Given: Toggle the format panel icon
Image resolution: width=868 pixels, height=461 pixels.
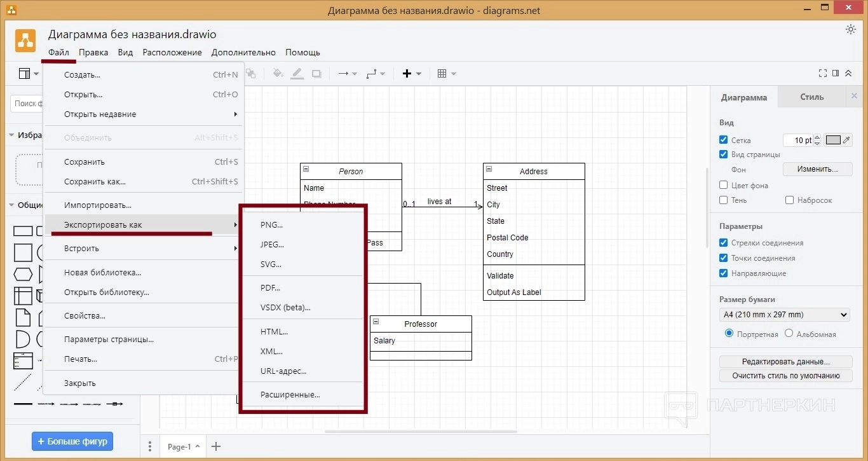Looking at the screenshot, I should point(836,74).
